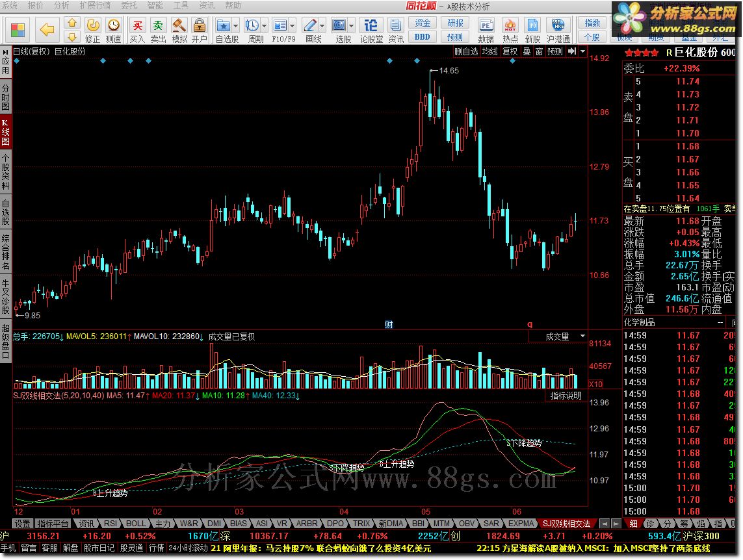Image resolution: width=743 pixels, height=560 pixels.
Task: Open the 模拟 gavel icon
Action: [179, 25]
